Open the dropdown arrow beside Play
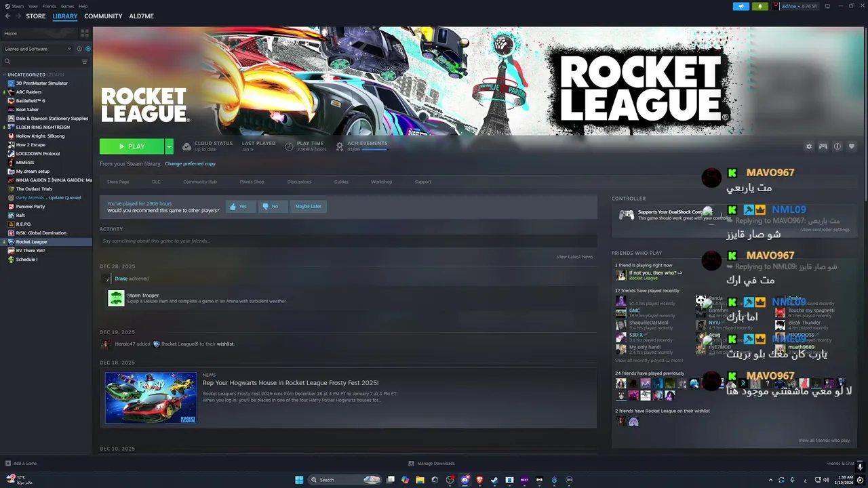Viewport: 868px width, 488px height. (x=169, y=146)
